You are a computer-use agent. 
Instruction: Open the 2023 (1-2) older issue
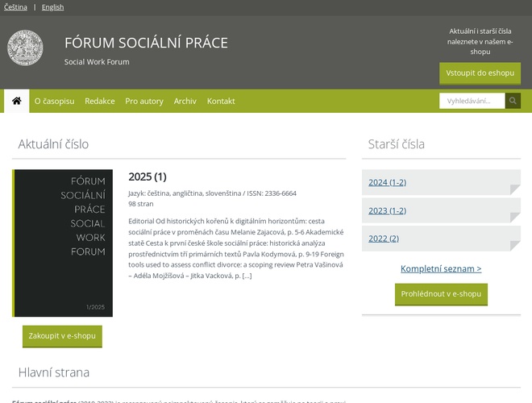[387, 210]
